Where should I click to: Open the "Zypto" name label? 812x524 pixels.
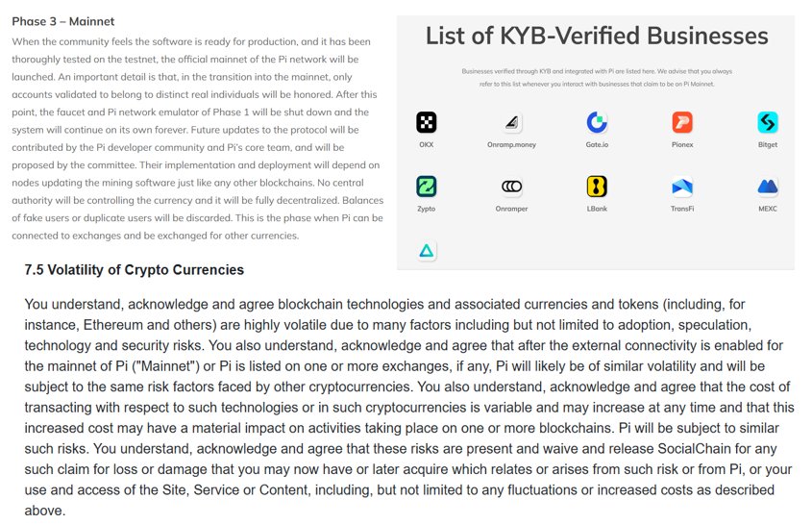[426, 209]
